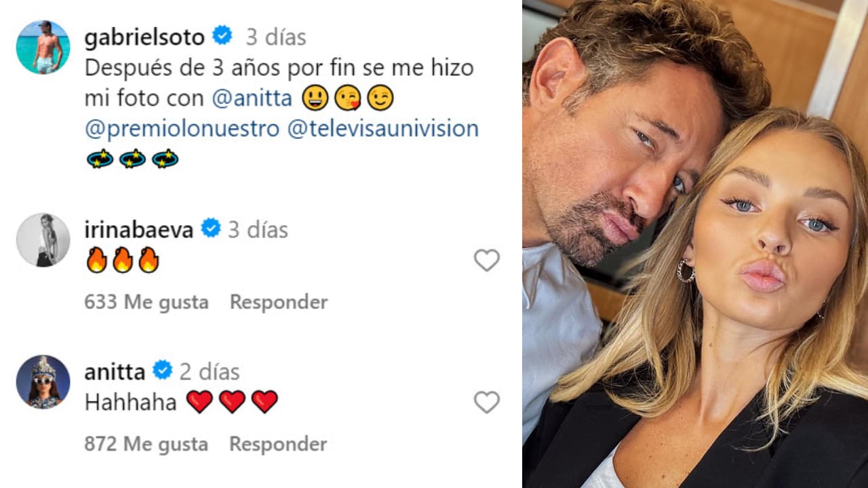Like anitta's comment with the heart outline
The image size is (868, 488).
(x=486, y=402)
